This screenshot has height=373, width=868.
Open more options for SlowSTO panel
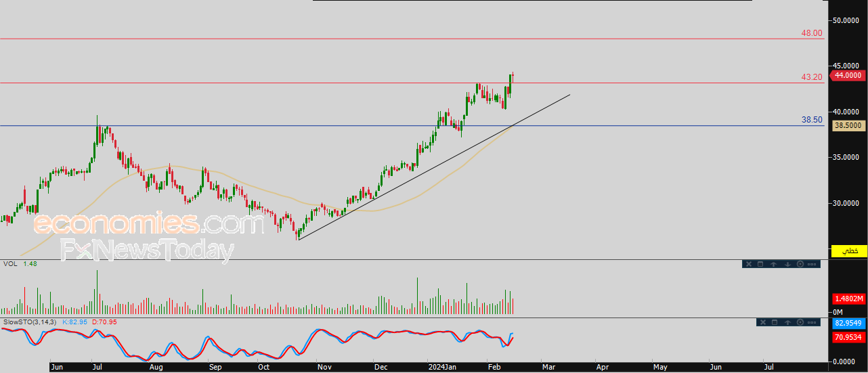pyautogui.click(x=812, y=322)
